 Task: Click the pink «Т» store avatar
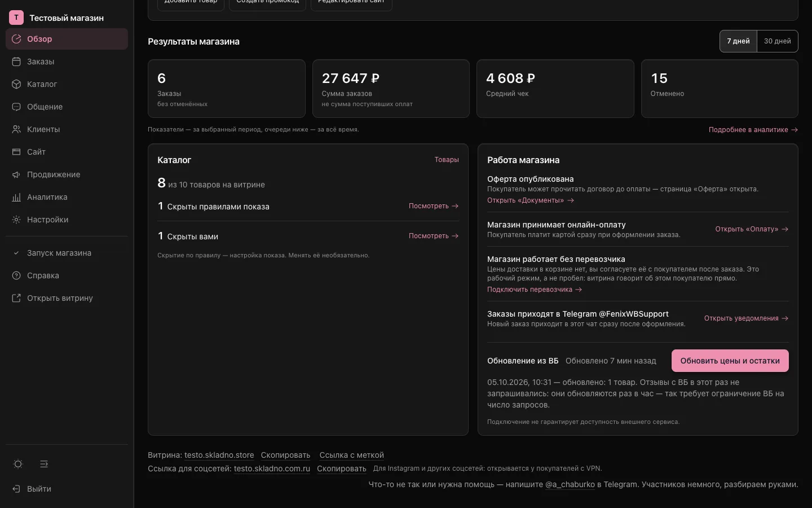coord(16,17)
